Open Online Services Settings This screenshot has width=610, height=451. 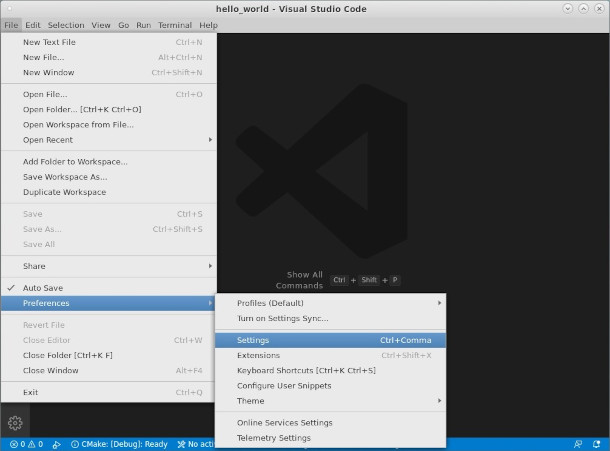point(330,423)
